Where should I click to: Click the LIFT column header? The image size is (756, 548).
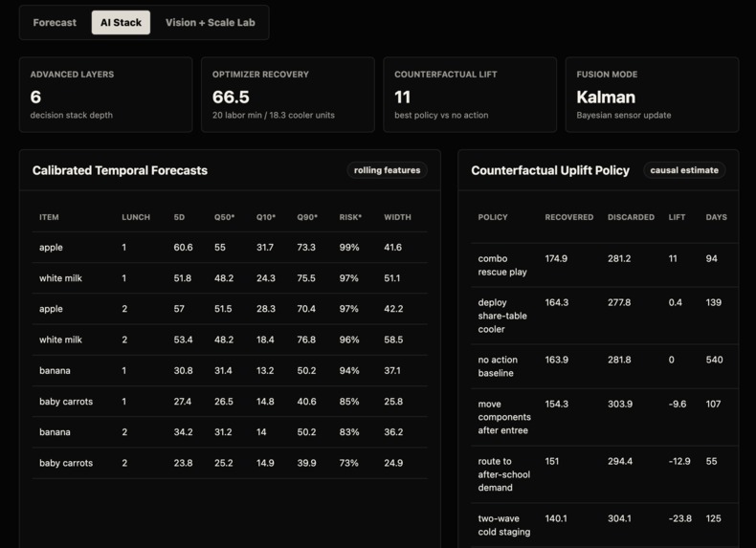click(677, 217)
